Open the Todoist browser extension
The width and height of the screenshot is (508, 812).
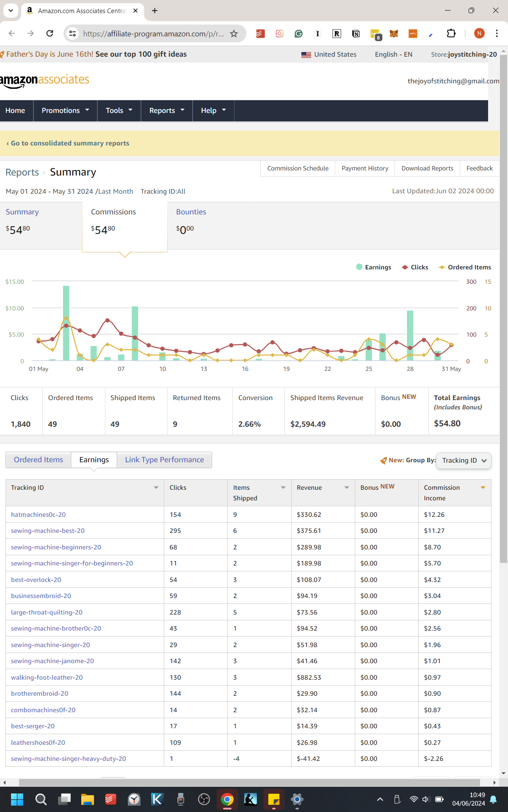click(x=260, y=33)
